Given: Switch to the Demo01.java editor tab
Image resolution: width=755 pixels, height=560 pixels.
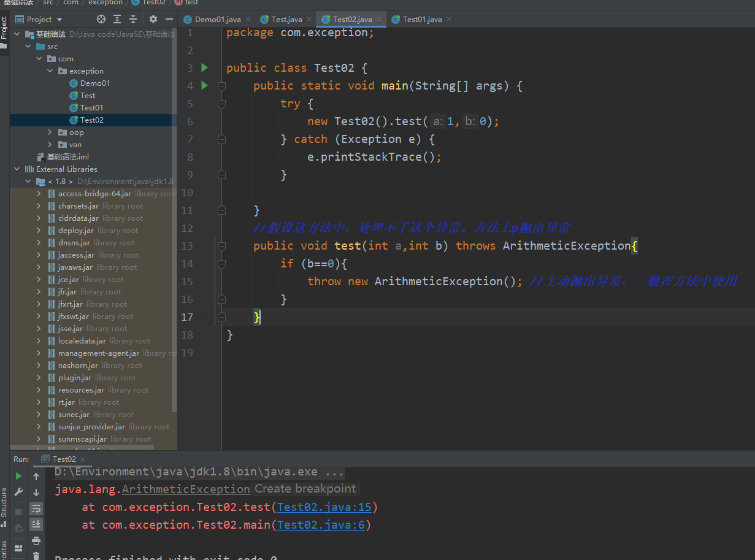Looking at the screenshot, I should pyautogui.click(x=217, y=20).
